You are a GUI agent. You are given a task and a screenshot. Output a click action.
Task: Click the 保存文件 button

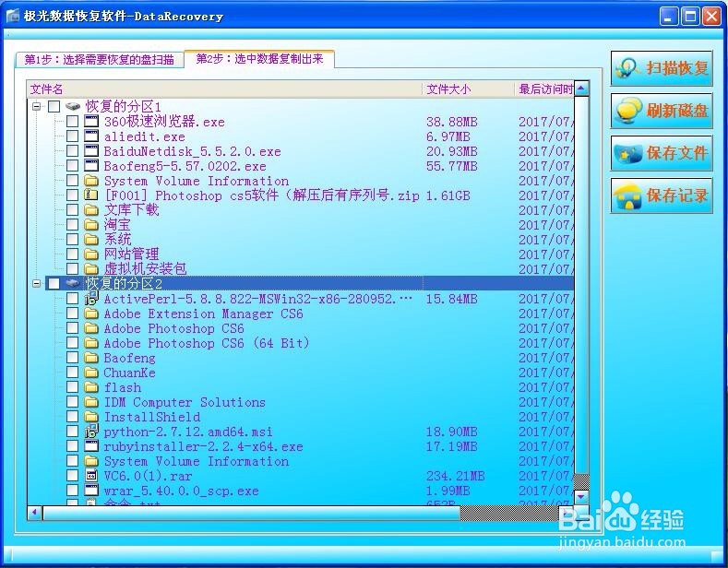tap(662, 153)
